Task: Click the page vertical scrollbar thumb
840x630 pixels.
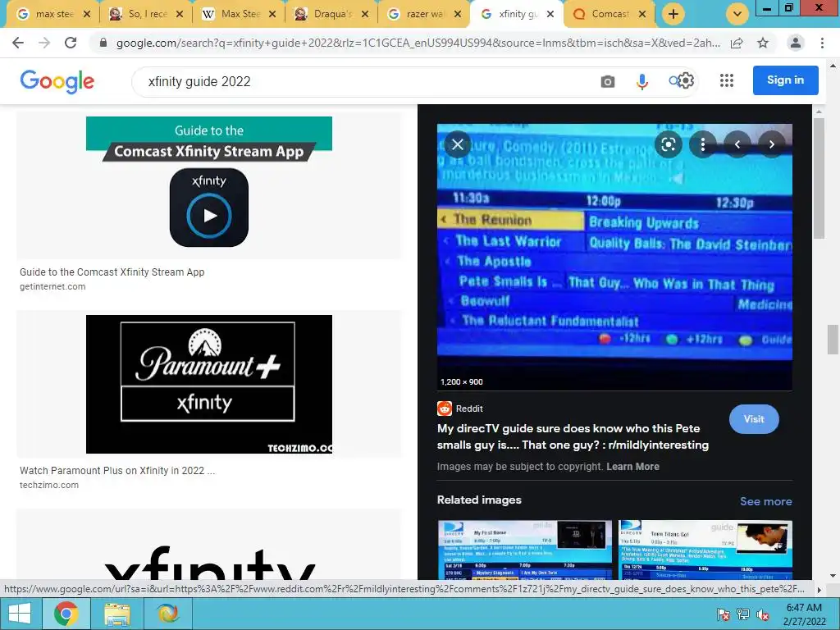Action: (833, 340)
